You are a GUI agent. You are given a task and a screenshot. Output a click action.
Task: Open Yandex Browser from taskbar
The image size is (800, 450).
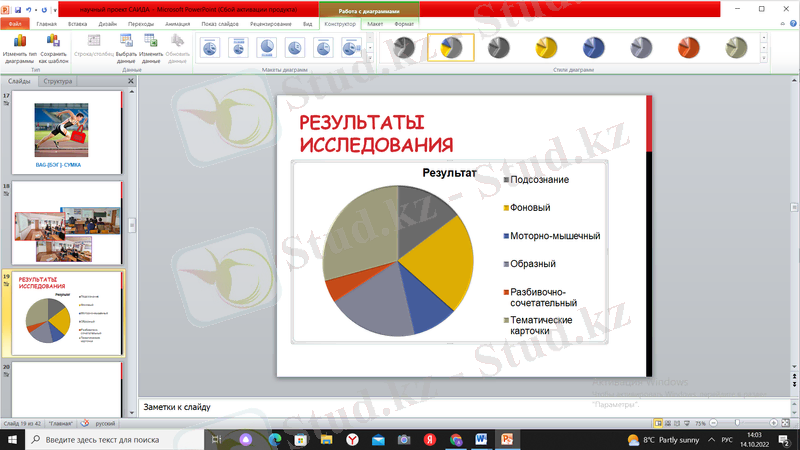tap(352, 439)
